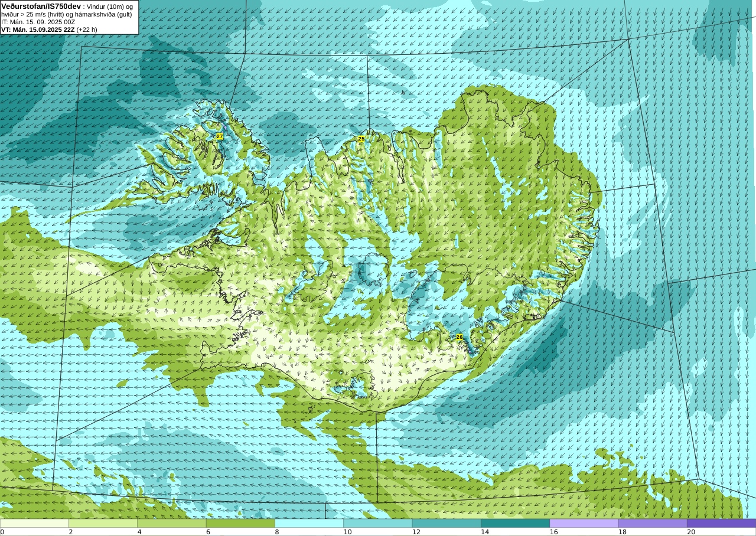Click the Veðurstofan/IS750dev title text
This screenshot has height=536, width=756.
[x=41, y=6]
